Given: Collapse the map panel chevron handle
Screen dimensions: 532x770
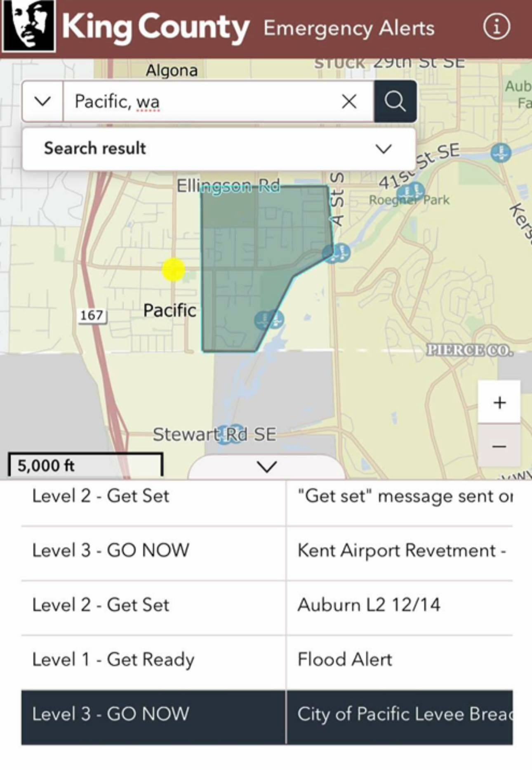Looking at the screenshot, I should pos(266,467).
